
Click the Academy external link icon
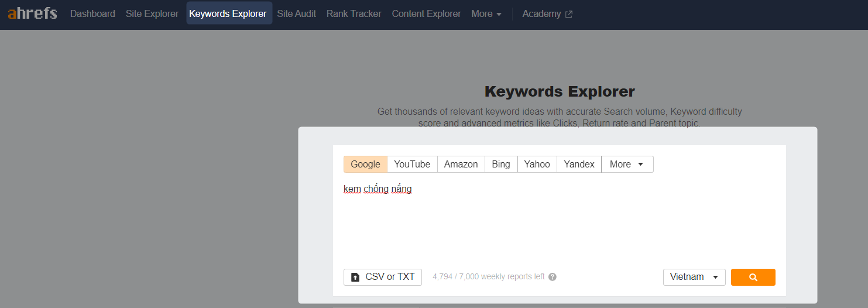(x=569, y=14)
